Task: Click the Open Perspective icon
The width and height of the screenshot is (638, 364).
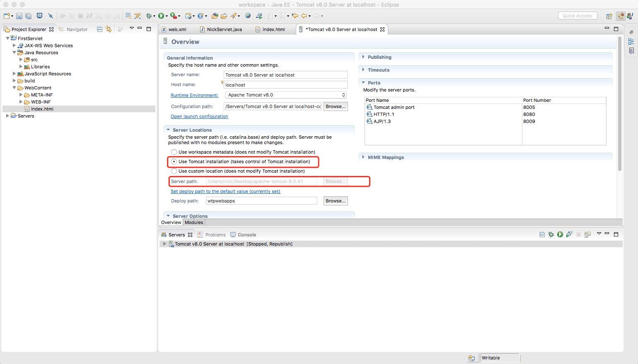Action: 609,16
